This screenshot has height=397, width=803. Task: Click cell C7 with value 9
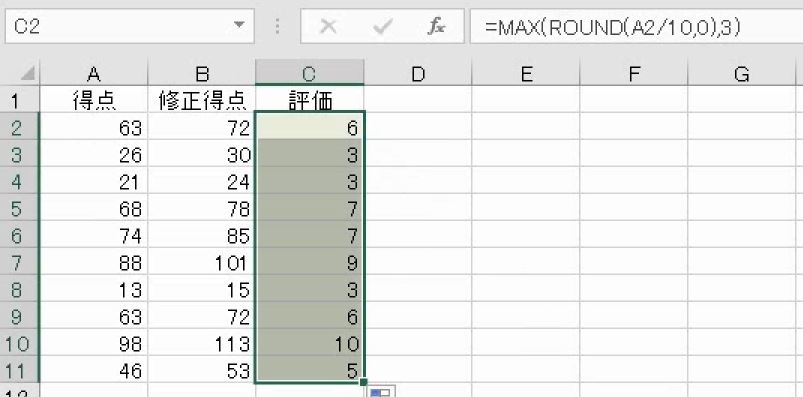310,262
